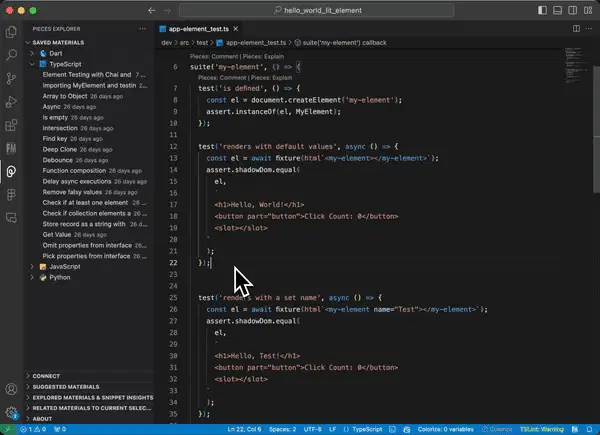Toggle the bottom panel layout button
This screenshot has height=435, width=600.
coord(558,10)
